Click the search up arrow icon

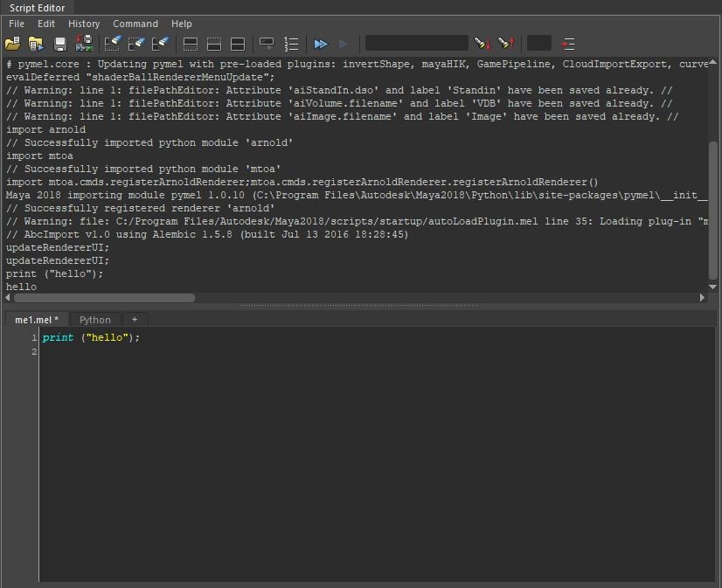pos(506,43)
